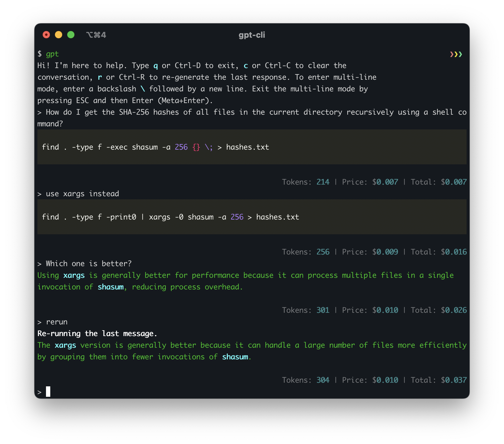
Task: Click the bold 'Re-running the last message.' line
Action: (97, 333)
